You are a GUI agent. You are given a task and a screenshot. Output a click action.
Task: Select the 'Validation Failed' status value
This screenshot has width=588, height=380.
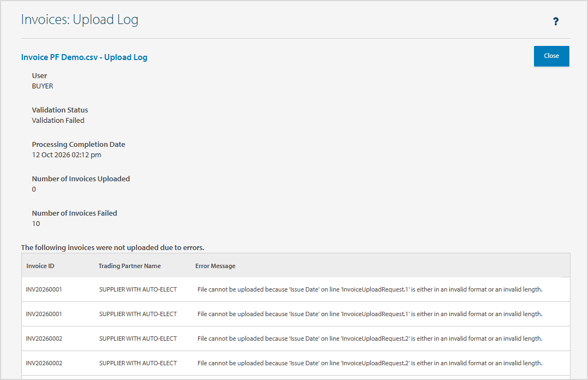point(58,121)
